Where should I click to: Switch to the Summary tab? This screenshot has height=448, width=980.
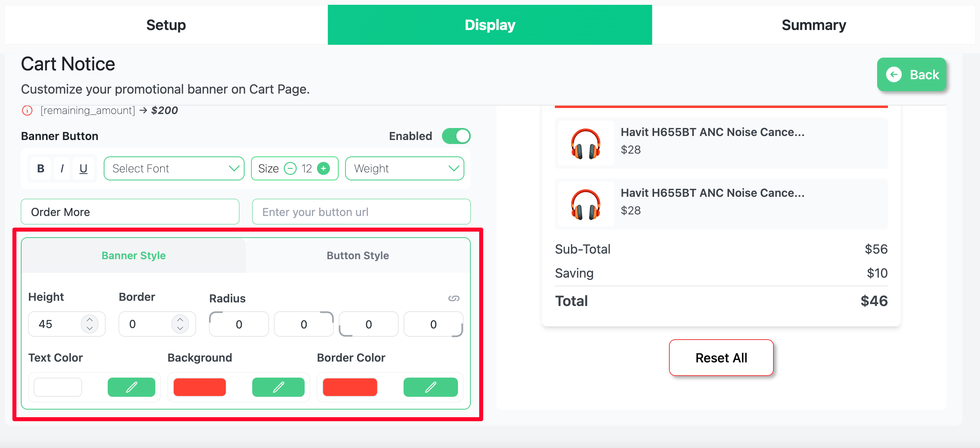[x=813, y=24]
